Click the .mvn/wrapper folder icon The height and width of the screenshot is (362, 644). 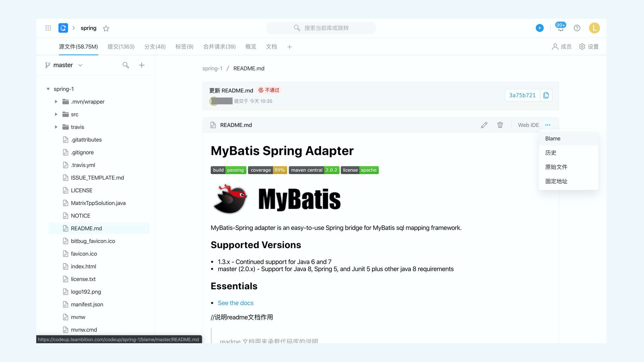pos(66,102)
